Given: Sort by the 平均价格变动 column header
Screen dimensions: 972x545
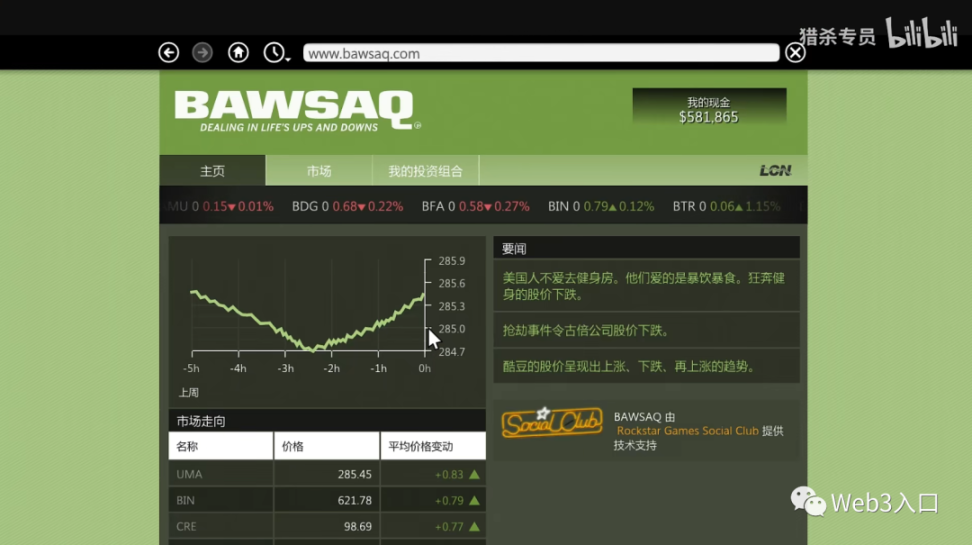Looking at the screenshot, I should tap(433, 446).
